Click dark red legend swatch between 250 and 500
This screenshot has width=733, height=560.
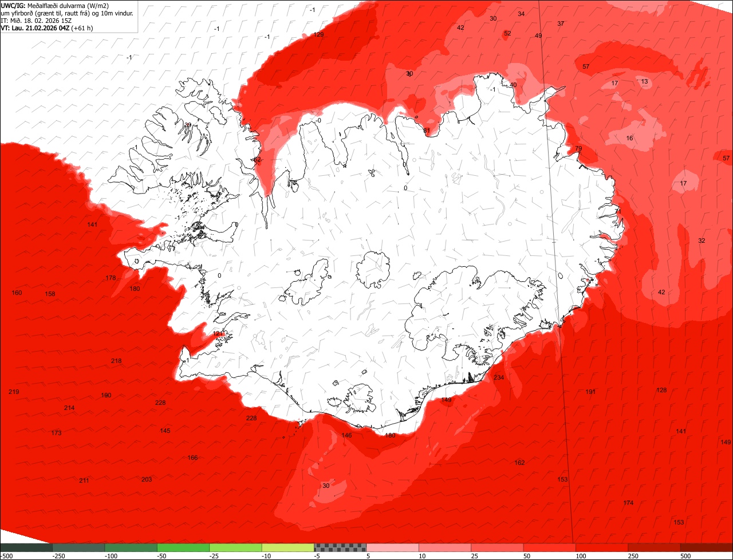(x=655, y=547)
